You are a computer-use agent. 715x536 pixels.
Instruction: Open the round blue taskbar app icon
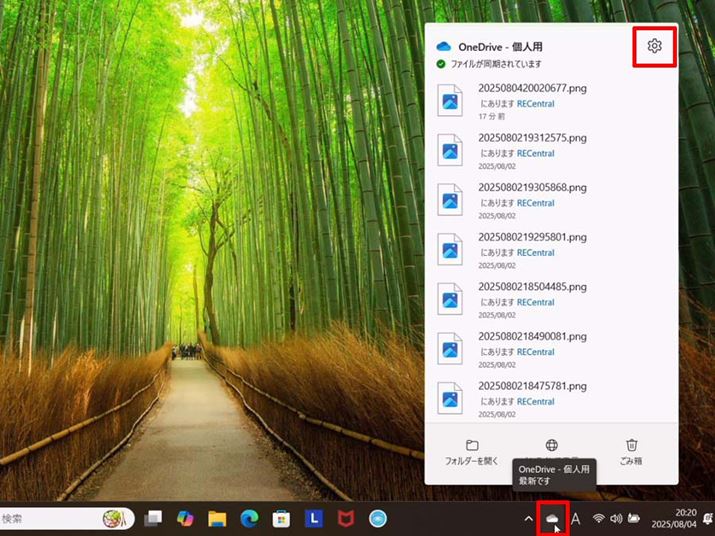click(378, 519)
